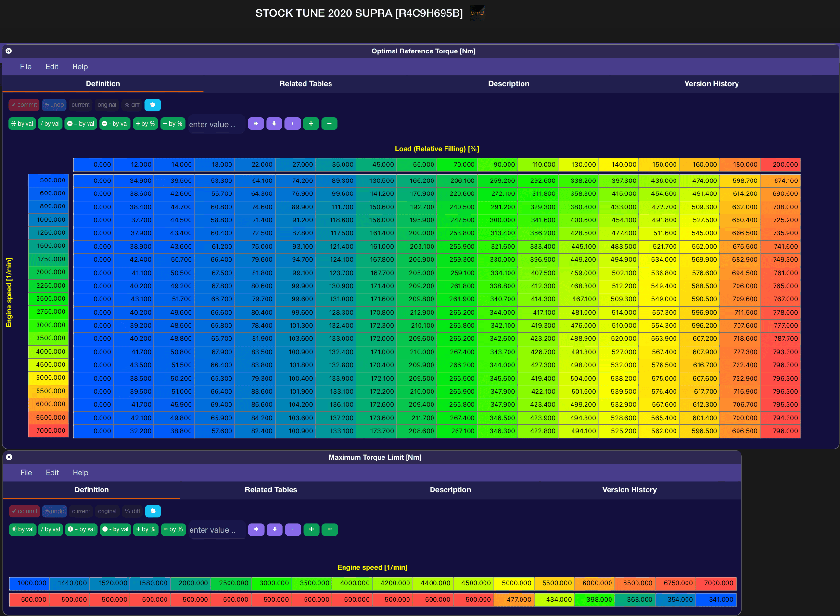Toggle 'original' view in Optimal Reference Torque
Viewport: 840px width, 616px height.
(x=107, y=105)
